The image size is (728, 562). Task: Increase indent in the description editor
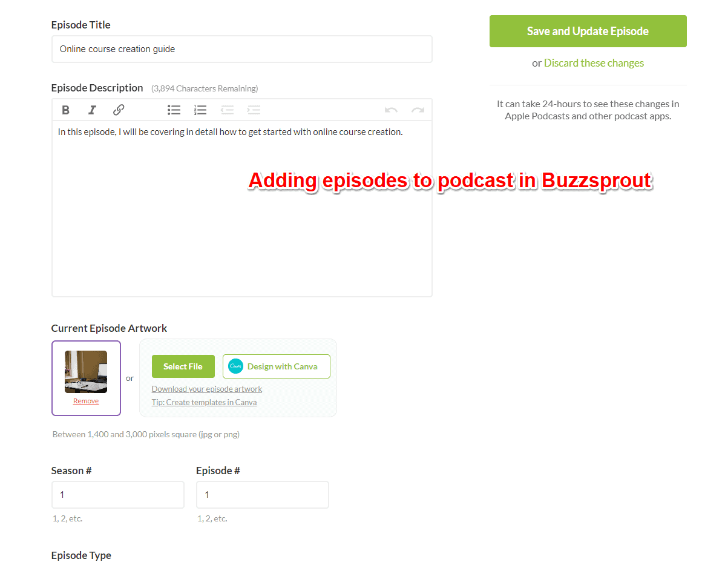tap(254, 110)
